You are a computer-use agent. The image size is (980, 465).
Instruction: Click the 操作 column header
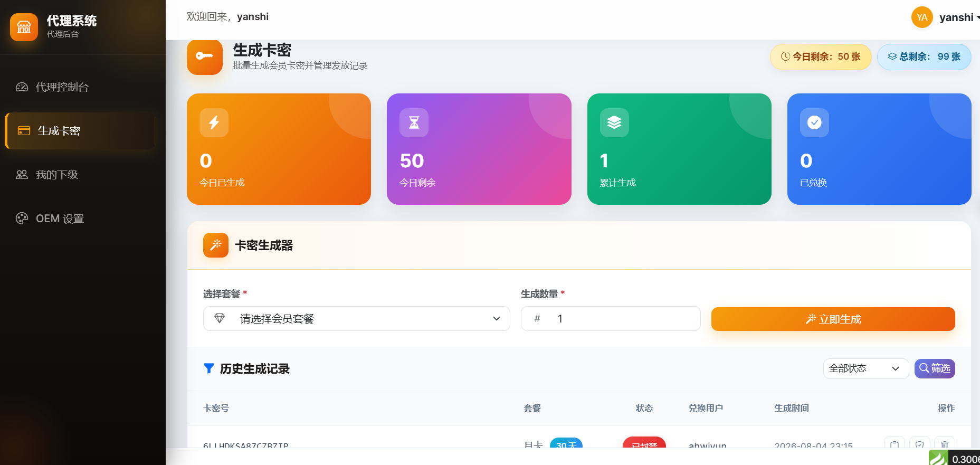(x=946, y=408)
